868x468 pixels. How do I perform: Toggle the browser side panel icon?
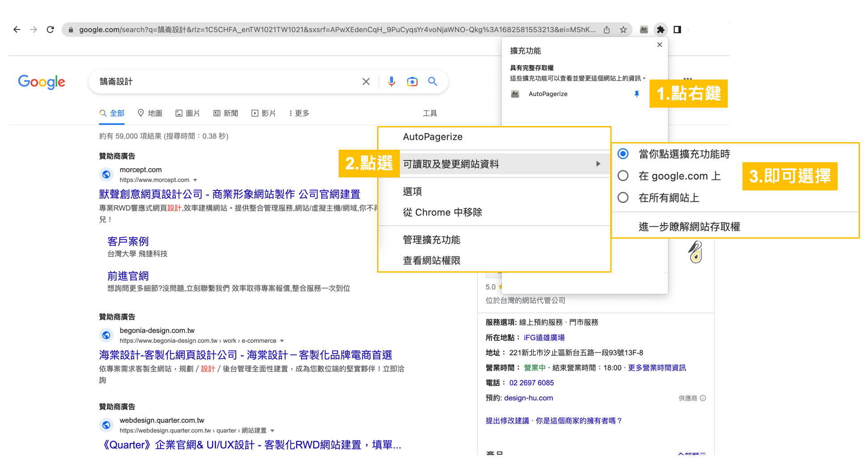677,30
